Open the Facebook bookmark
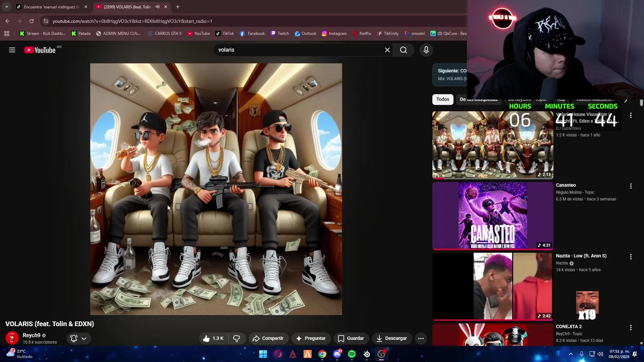 point(252,34)
